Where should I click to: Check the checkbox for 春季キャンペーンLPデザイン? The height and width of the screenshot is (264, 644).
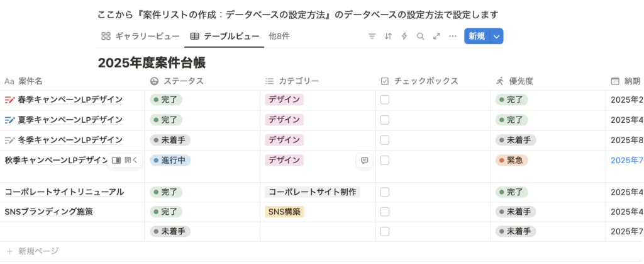[x=385, y=100]
